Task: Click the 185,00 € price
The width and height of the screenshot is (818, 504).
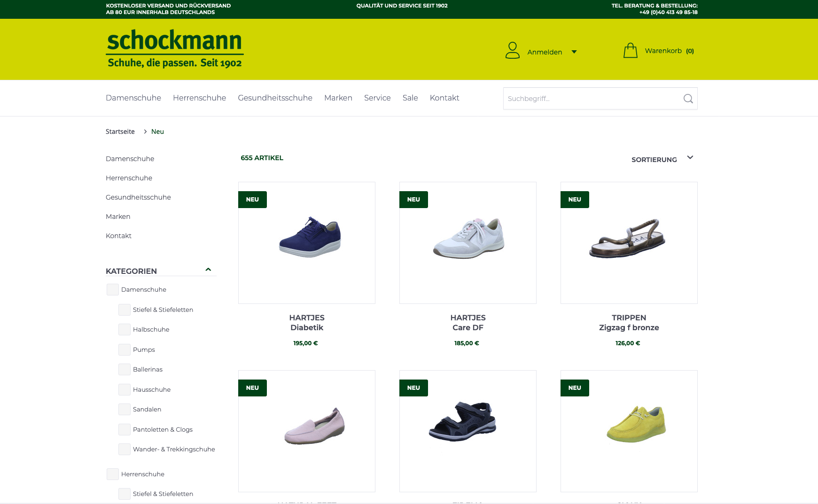Action: (467, 343)
